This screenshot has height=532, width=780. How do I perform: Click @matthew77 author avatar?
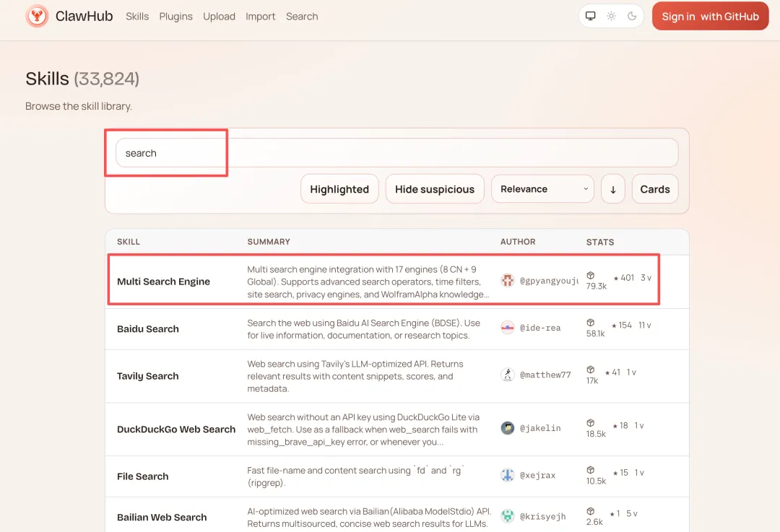click(508, 375)
